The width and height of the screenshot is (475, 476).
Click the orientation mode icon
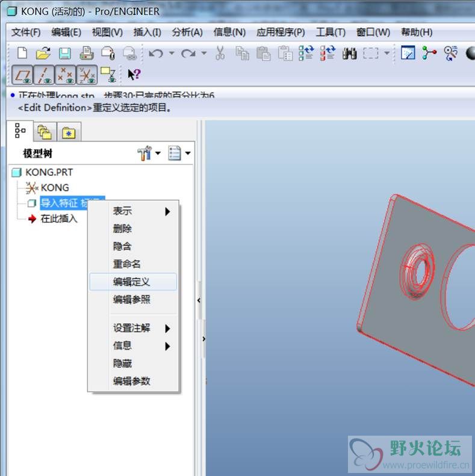click(x=451, y=54)
